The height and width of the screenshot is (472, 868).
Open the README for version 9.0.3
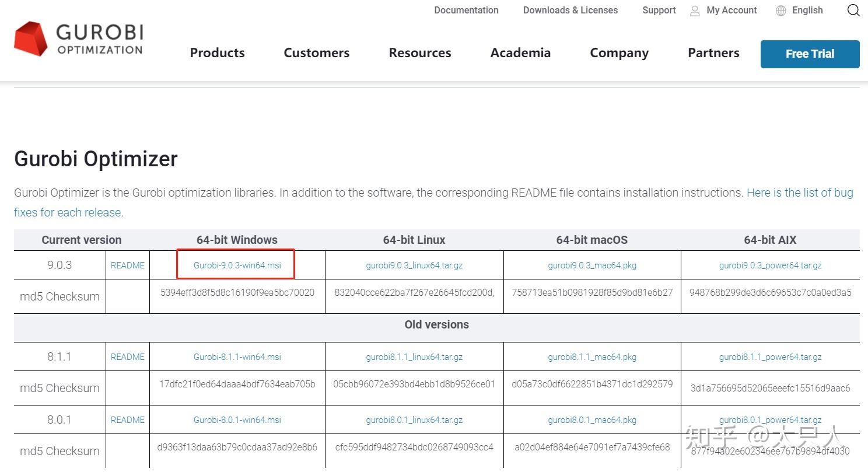[128, 265]
